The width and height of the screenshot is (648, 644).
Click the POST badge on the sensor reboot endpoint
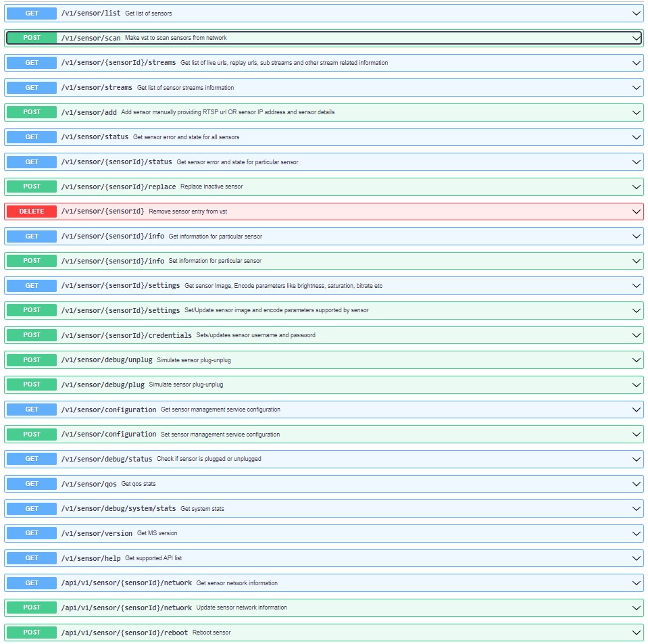(x=30, y=632)
